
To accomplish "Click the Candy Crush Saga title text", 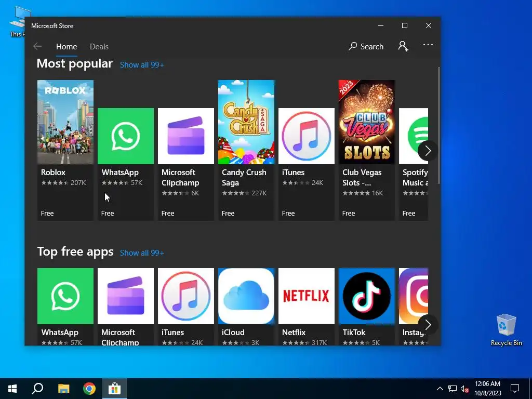I will [x=244, y=178].
